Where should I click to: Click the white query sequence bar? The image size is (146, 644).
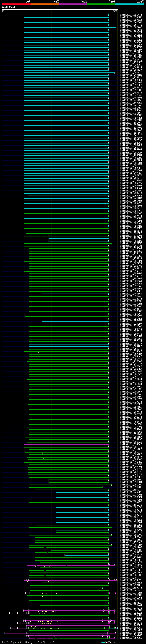pyautogui.click(x=60, y=9)
